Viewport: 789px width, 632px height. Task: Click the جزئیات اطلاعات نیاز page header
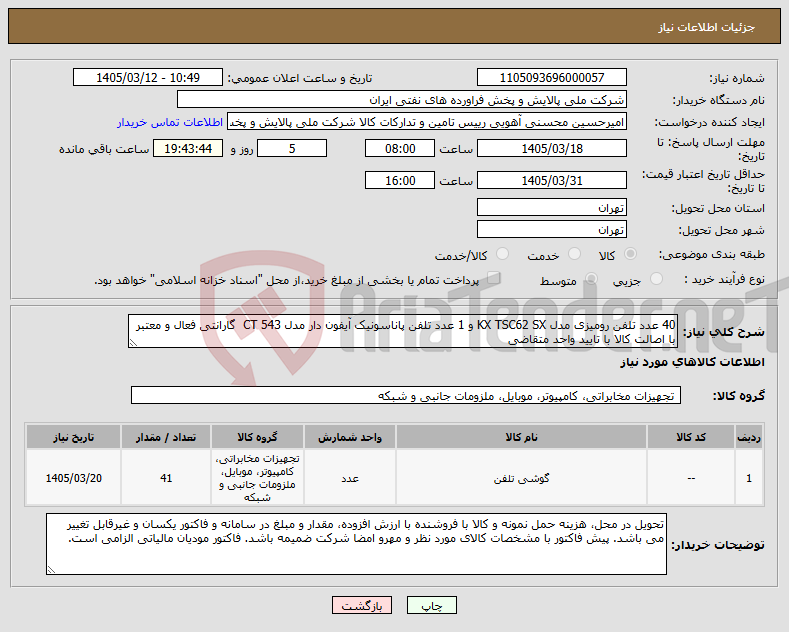(706, 27)
